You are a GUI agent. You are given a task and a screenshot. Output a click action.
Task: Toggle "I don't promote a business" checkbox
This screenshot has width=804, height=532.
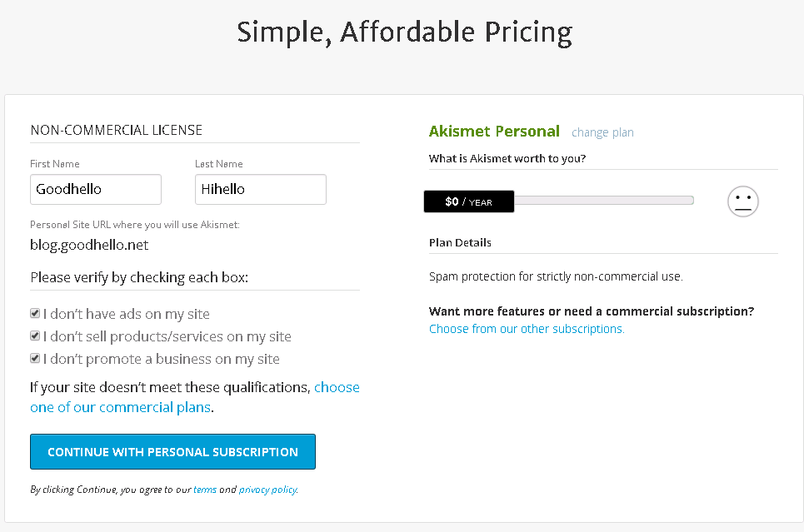click(x=35, y=359)
